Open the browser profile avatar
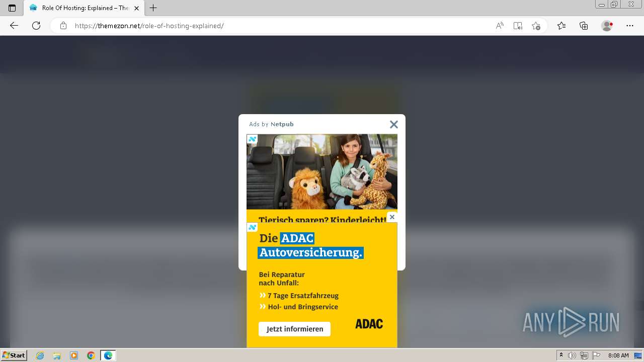The height and width of the screenshot is (362, 644). pyautogui.click(x=607, y=26)
